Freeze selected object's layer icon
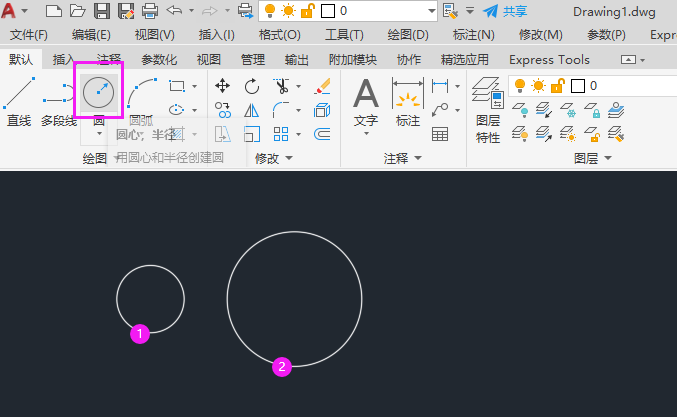 [568, 110]
